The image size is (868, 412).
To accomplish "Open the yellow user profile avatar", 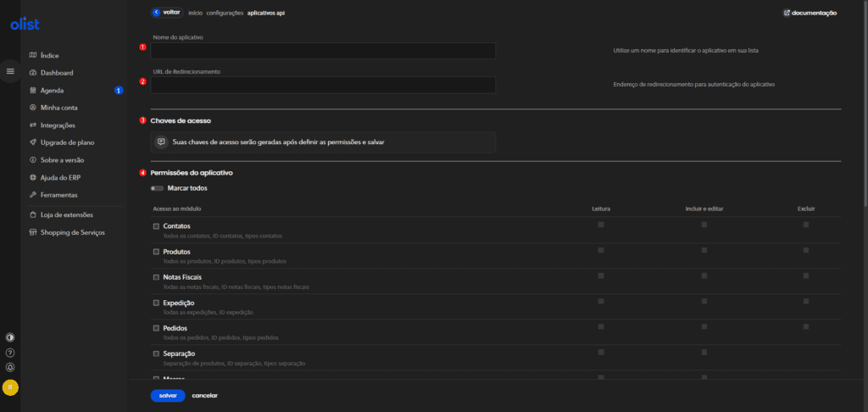I will pos(10,387).
